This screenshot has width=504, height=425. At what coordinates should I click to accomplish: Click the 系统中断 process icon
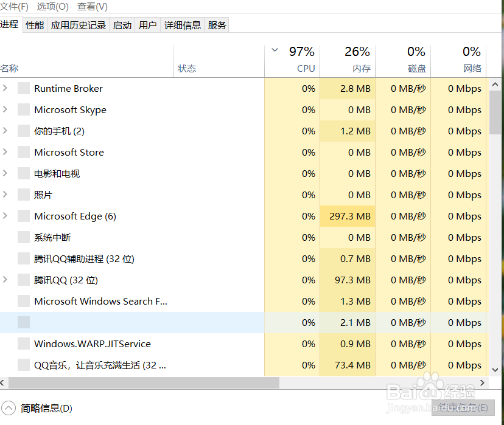tap(24, 237)
